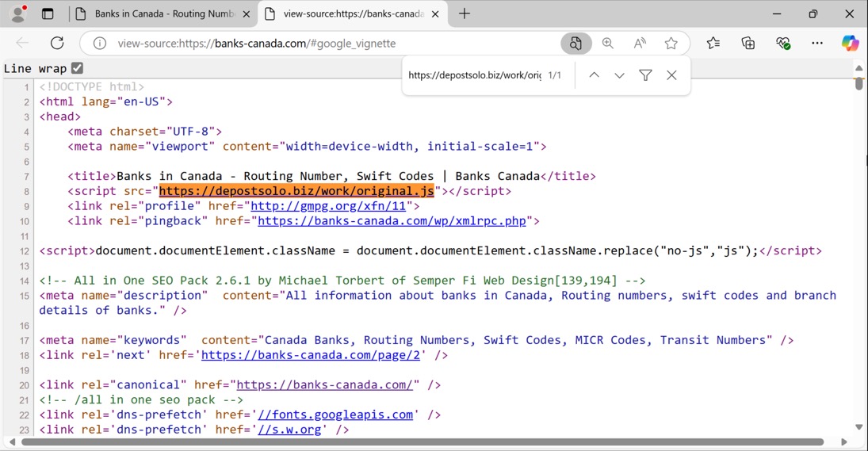
Task: Reload the page with refresh icon
Action: [57, 43]
